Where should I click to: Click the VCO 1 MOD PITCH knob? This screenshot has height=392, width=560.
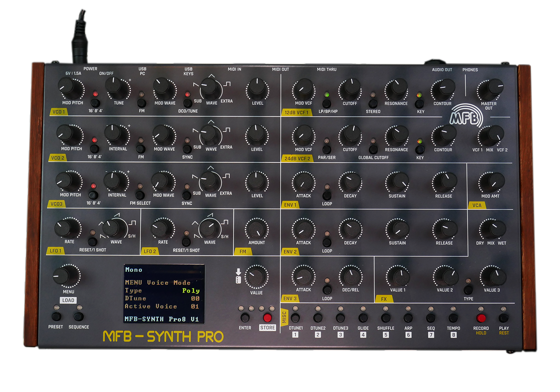71,88
